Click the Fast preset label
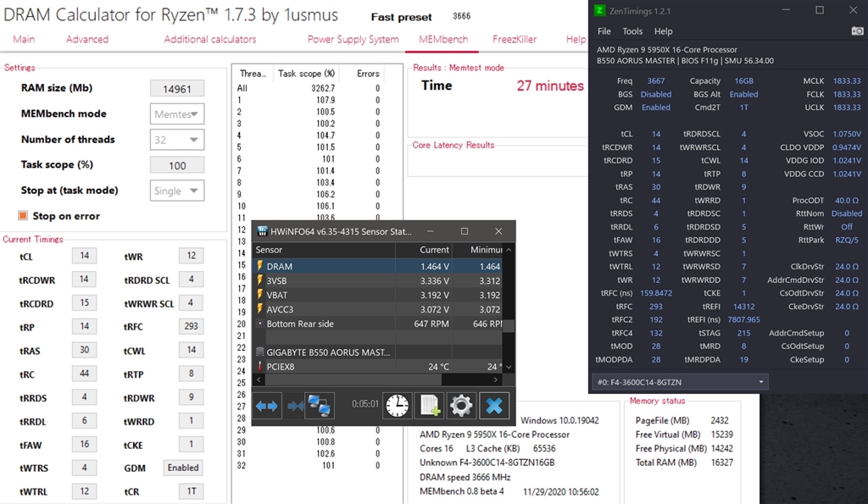Viewport: 868px width, 504px height. [401, 17]
